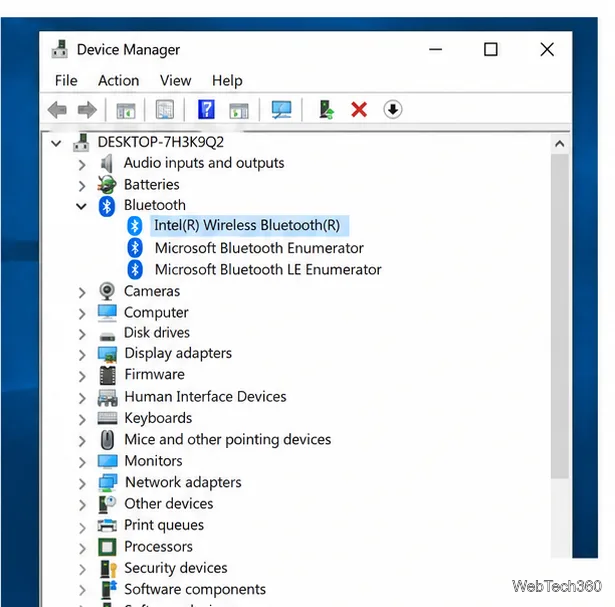Select the Print queues label
This screenshot has height=607, width=615.
pos(164,525)
